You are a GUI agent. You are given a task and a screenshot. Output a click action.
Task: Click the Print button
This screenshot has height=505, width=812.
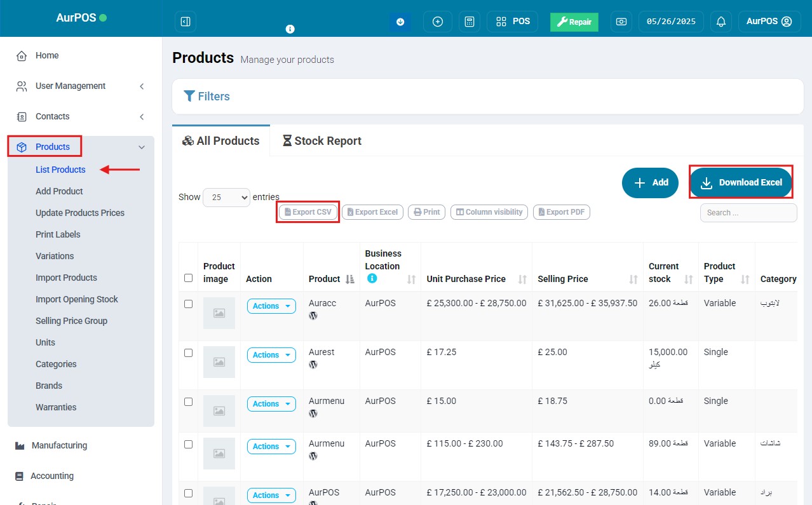click(x=426, y=212)
